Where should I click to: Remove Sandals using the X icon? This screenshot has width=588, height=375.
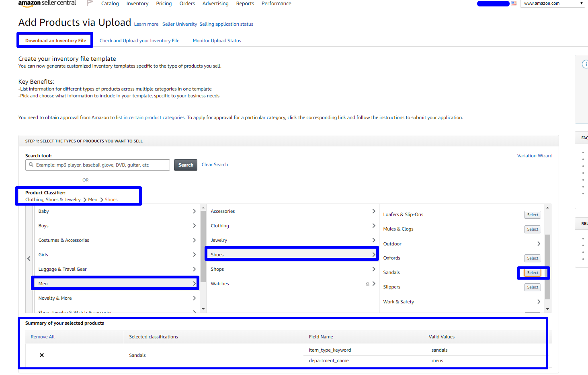42,355
